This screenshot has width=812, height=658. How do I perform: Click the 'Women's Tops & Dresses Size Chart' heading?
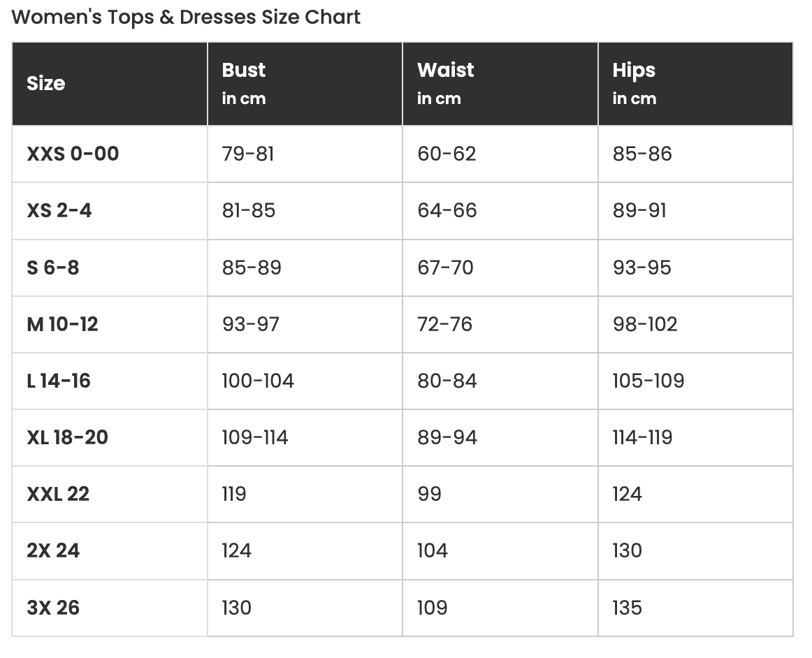click(x=186, y=17)
